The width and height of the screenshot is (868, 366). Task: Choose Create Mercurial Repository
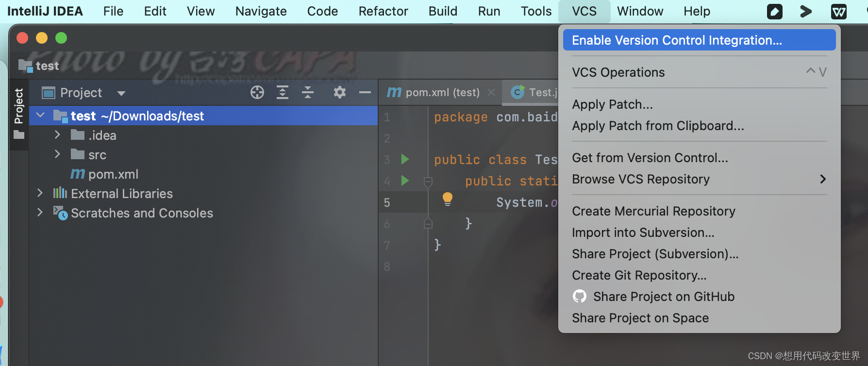pyautogui.click(x=699, y=211)
